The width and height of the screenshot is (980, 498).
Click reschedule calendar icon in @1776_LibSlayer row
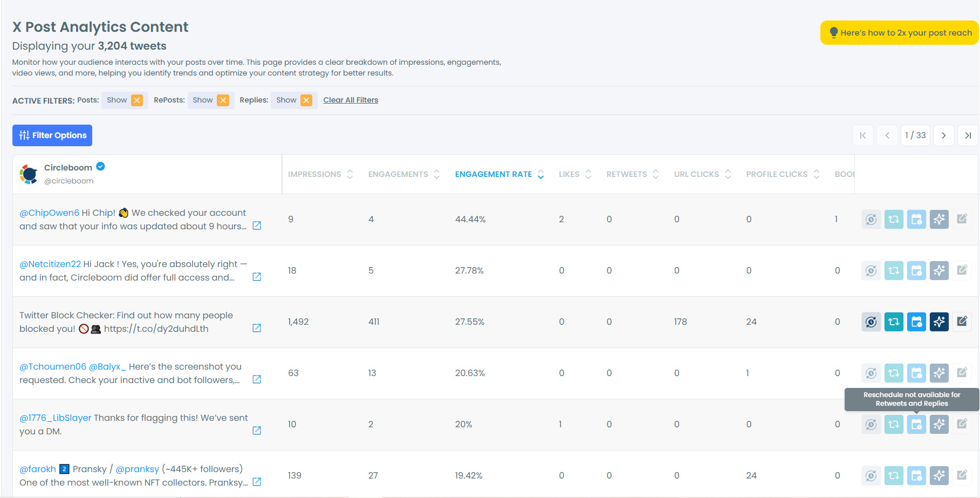point(916,424)
